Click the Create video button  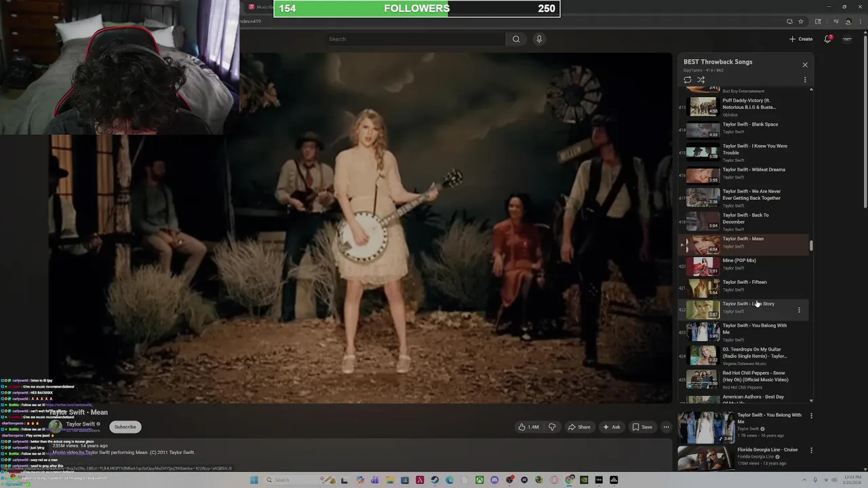point(801,39)
